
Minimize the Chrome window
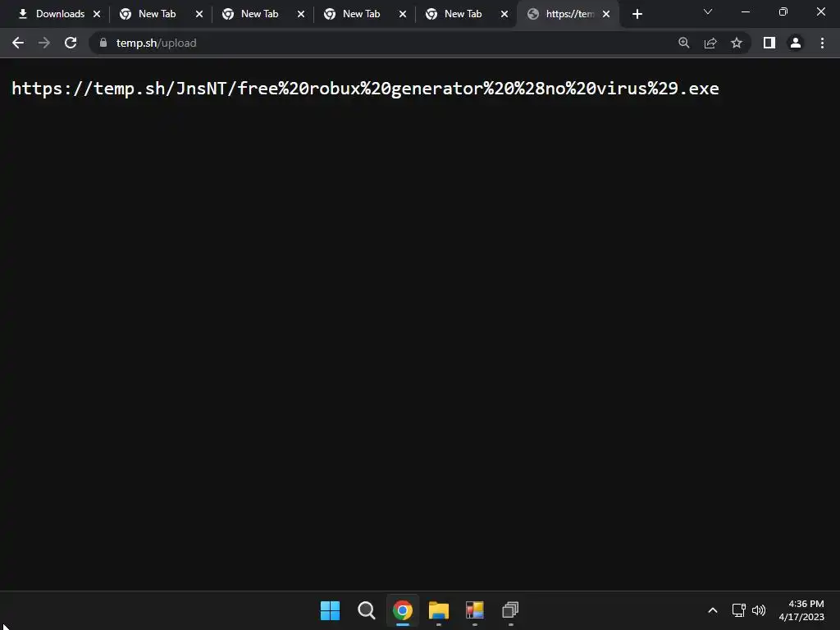(x=745, y=11)
